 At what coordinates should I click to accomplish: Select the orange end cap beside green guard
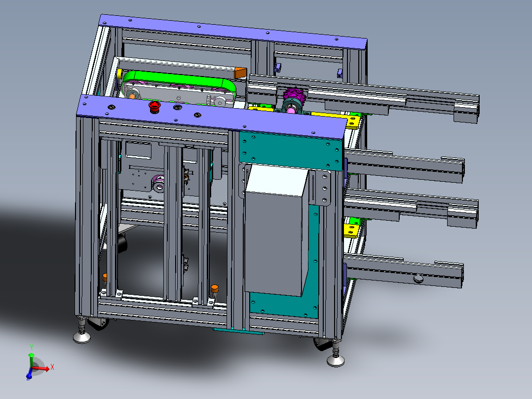pyautogui.click(x=240, y=73)
